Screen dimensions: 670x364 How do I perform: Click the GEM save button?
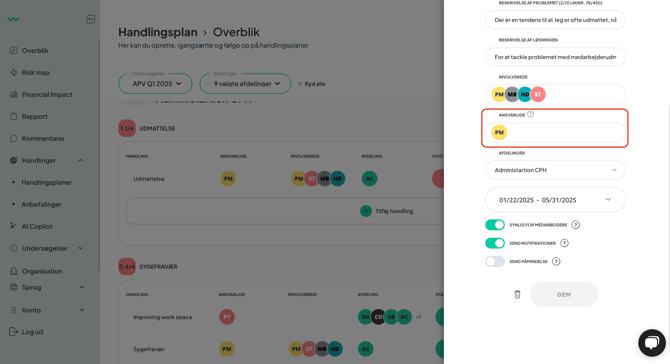(x=564, y=294)
